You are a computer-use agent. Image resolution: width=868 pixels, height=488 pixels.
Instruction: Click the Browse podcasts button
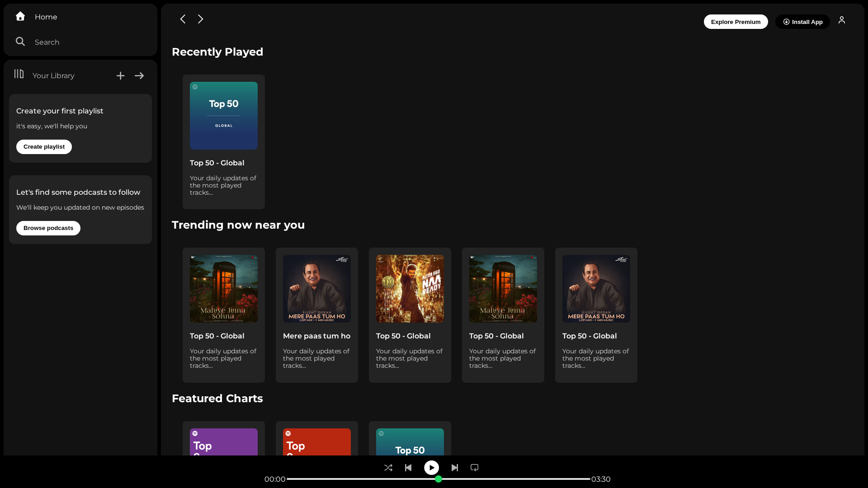pyautogui.click(x=48, y=228)
